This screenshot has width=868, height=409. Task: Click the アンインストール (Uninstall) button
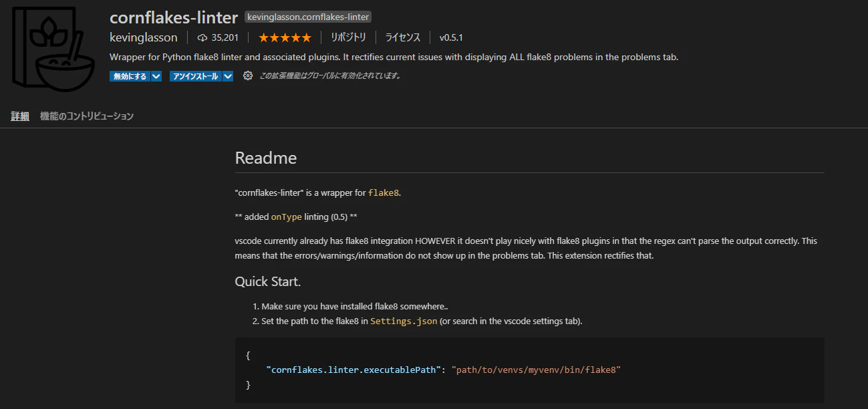(x=195, y=76)
